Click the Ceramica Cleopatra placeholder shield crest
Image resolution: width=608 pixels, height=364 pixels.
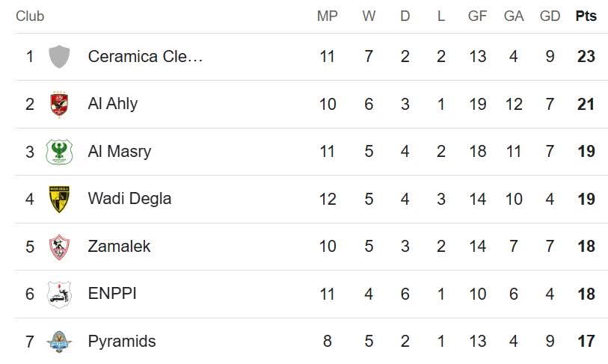click(59, 57)
